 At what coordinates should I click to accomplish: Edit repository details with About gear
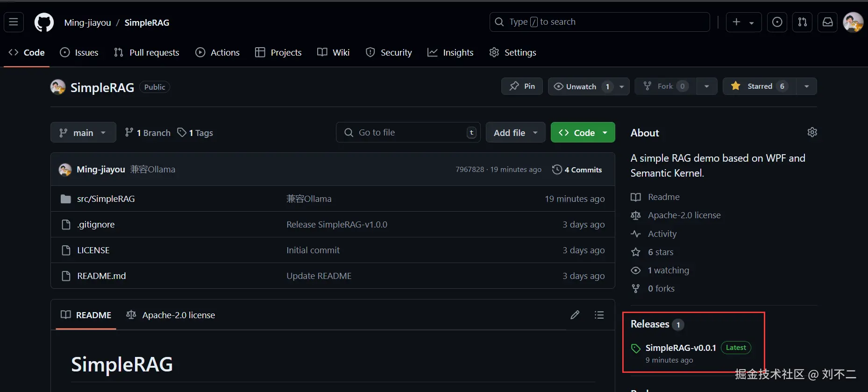click(812, 132)
